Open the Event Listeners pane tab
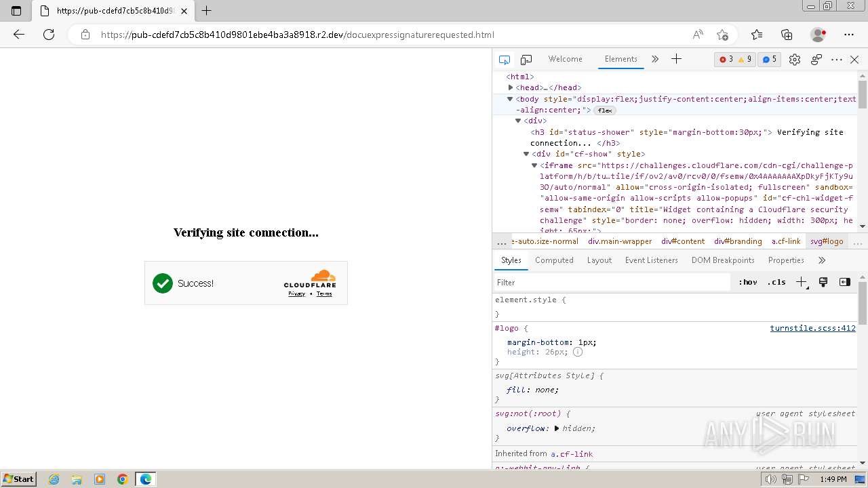The width and height of the screenshot is (868, 488). [652, 260]
